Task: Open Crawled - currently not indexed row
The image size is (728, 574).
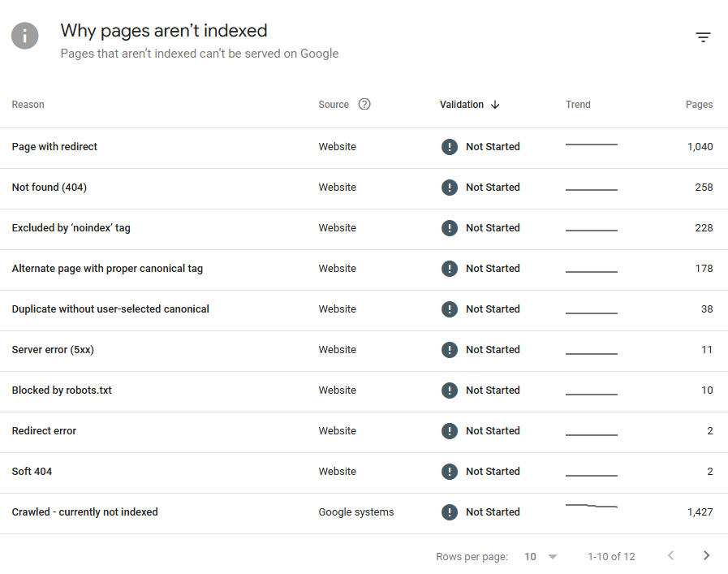Action: [x=364, y=514]
